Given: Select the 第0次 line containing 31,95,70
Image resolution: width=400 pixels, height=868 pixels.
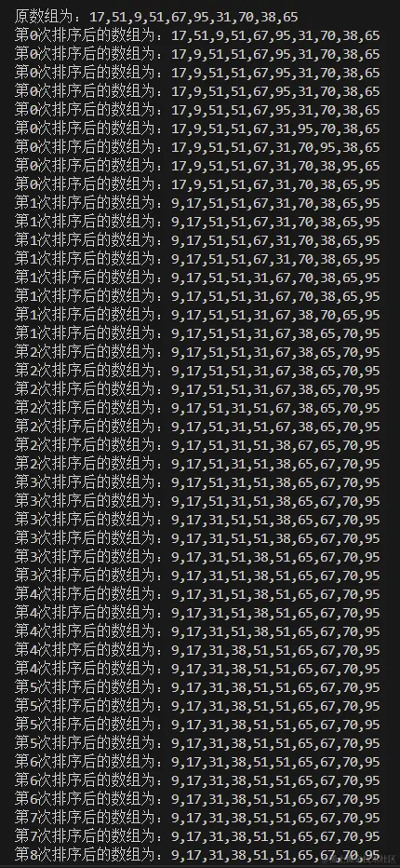Looking at the screenshot, I should point(197,129).
